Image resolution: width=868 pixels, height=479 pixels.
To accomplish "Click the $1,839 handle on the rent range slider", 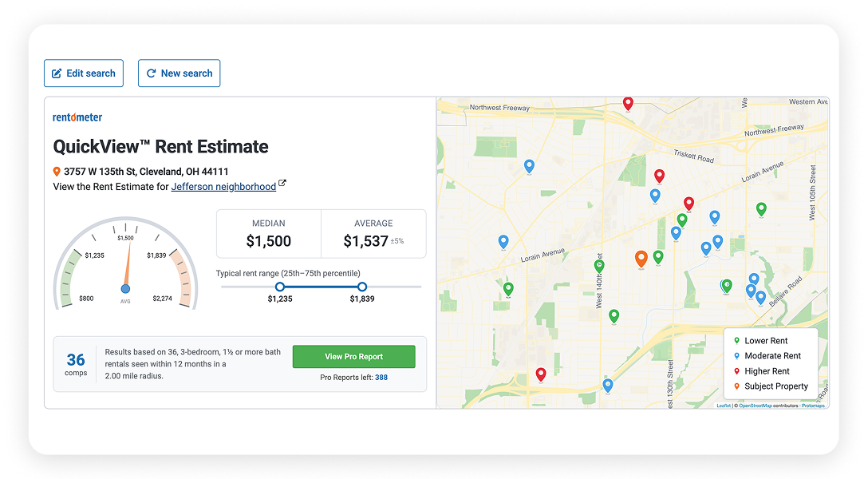I will point(362,287).
